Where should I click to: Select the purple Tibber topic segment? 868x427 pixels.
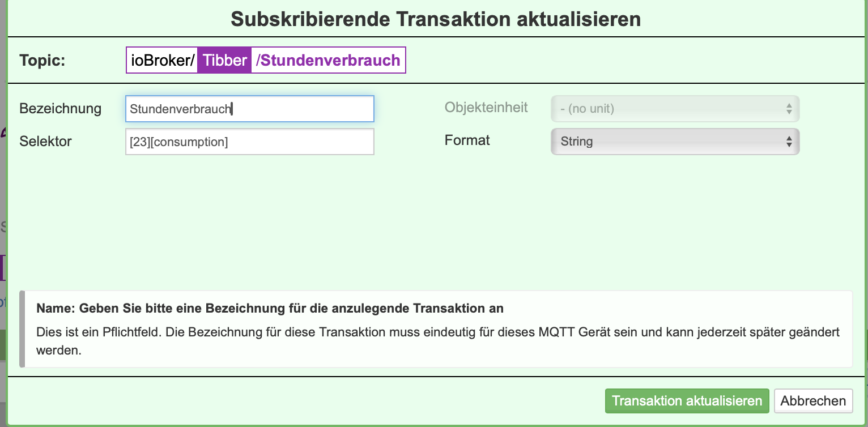(224, 60)
